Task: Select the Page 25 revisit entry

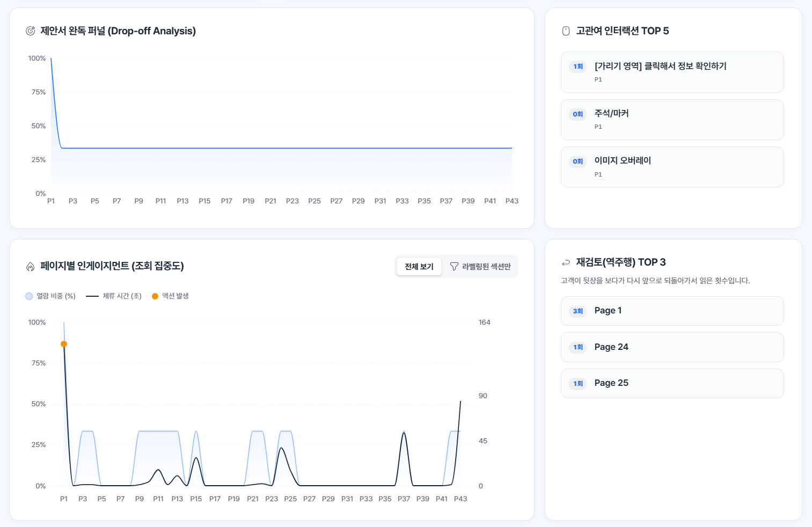Action: (672, 383)
